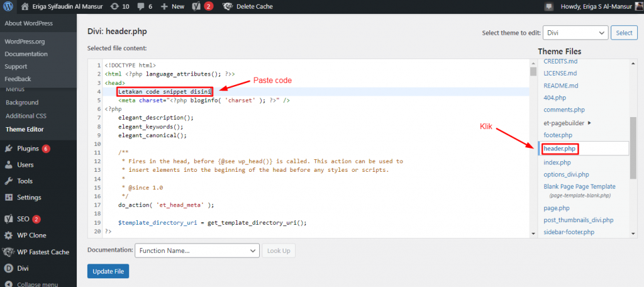Click the code editor scroll down arrow

coord(533,234)
